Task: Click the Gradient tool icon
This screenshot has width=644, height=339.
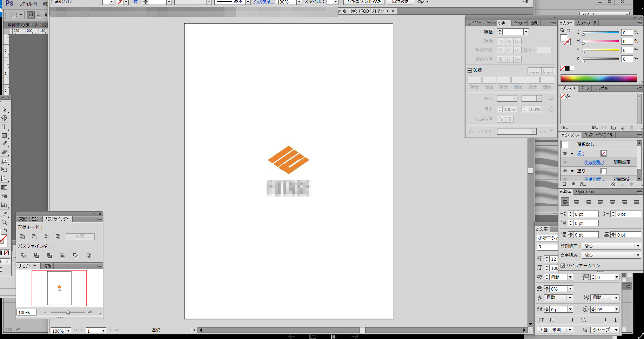Action: [4, 187]
